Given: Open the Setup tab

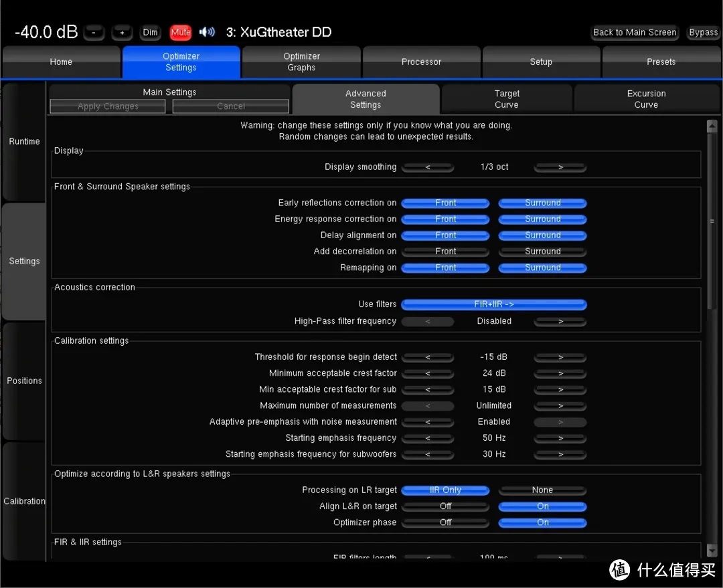Looking at the screenshot, I should tap(542, 62).
